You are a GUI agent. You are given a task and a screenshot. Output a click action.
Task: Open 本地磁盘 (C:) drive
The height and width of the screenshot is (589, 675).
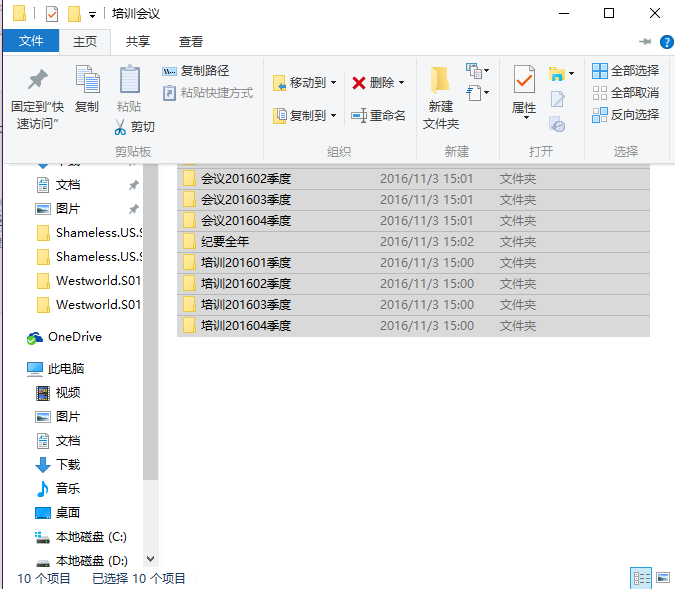pyautogui.click(x=82, y=537)
